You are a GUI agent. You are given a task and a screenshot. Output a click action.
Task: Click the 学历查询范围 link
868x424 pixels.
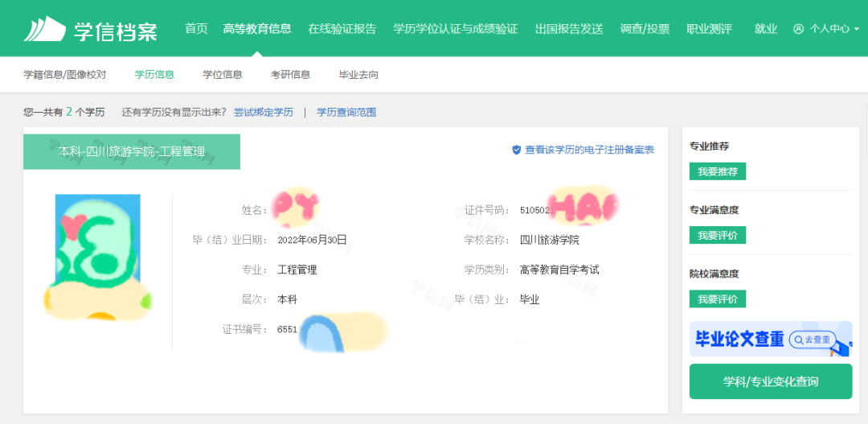click(346, 112)
